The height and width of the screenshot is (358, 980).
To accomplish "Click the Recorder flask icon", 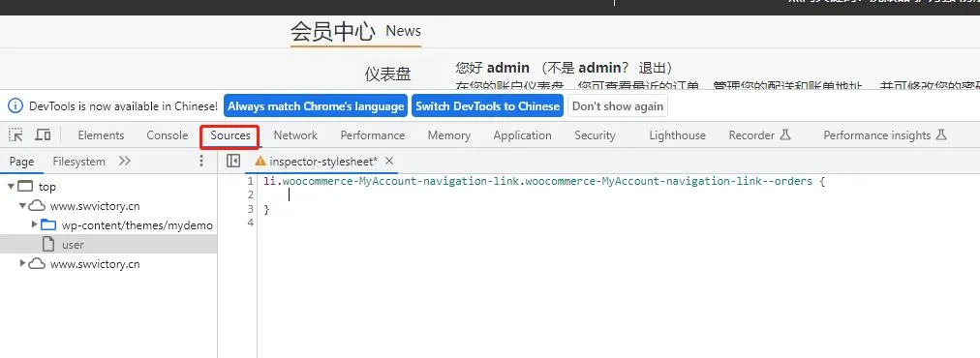I will coord(785,134).
